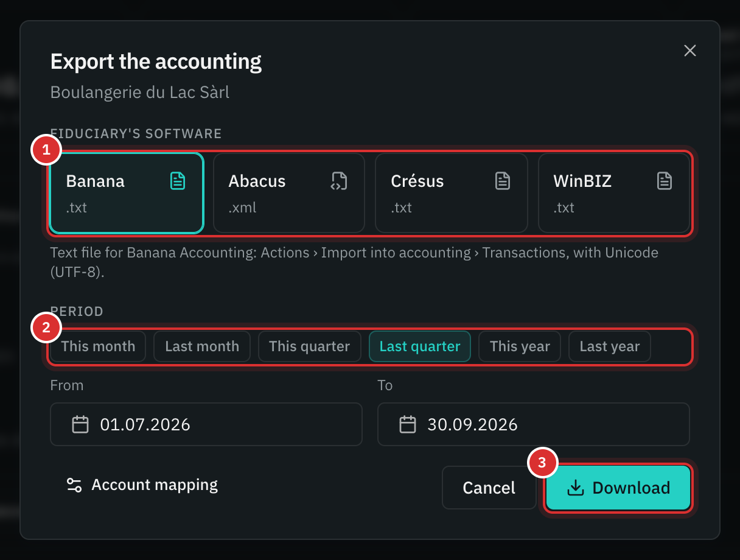740x560 pixels.
Task: Click the sliders icon beside Account mapping
Action: pyautogui.click(x=74, y=485)
